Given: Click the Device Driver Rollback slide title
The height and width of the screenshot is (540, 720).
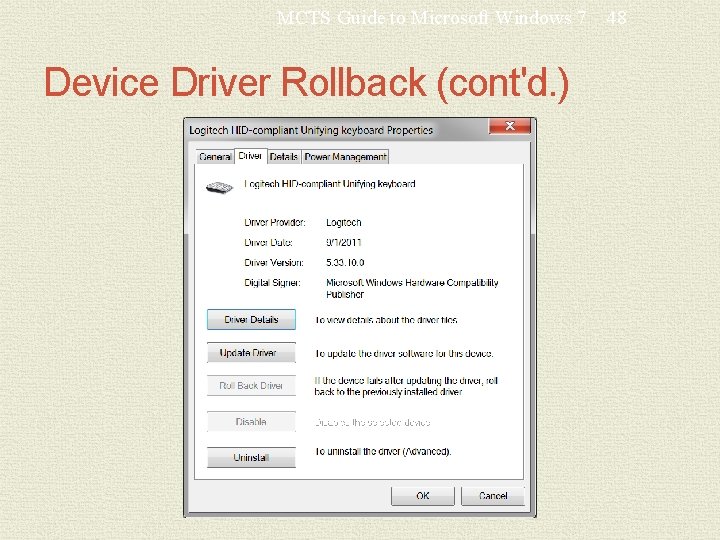Looking at the screenshot, I should point(306,83).
